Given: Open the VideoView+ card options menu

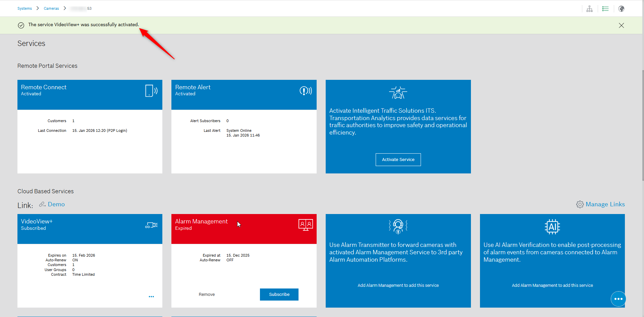Looking at the screenshot, I should [151, 297].
